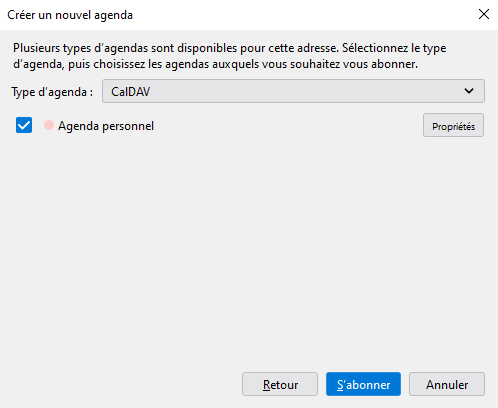Subscribe using the S'abonner button
Image resolution: width=498 pixels, height=408 pixels.
tap(363, 384)
